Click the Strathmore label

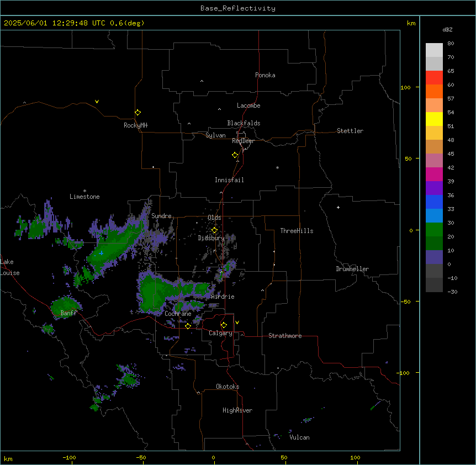pyautogui.click(x=285, y=336)
